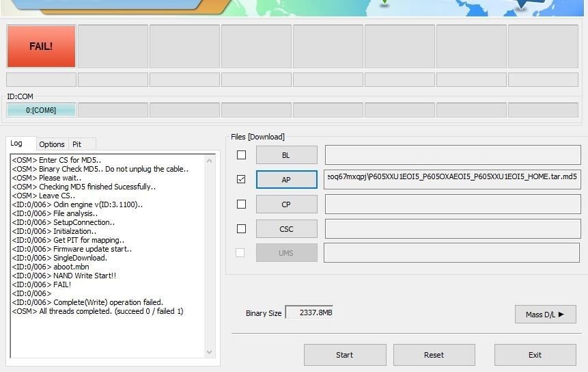Image resolution: width=588 pixels, height=372 pixels.
Task: Select log line 'File analysis..'
Action: [x=55, y=213]
